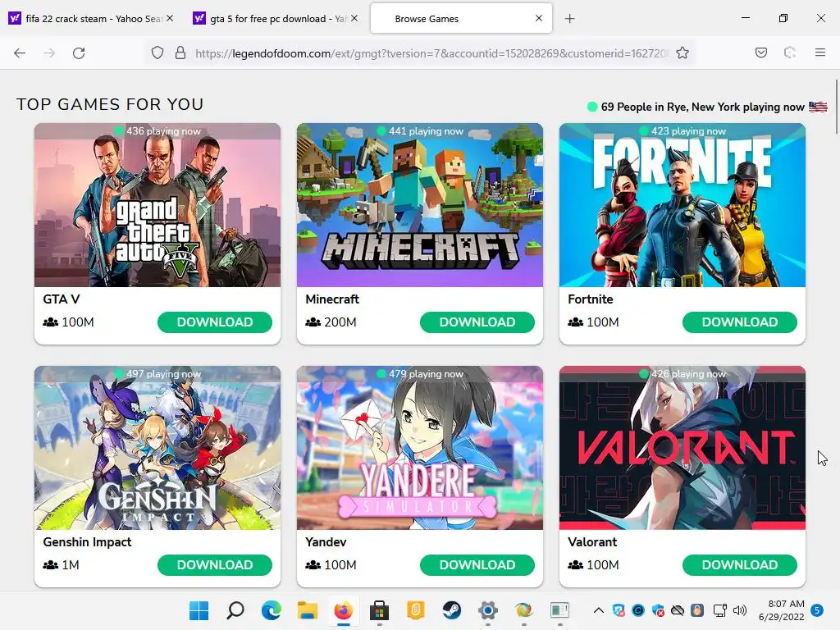
Task: Reload the current page
Action: (x=79, y=52)
